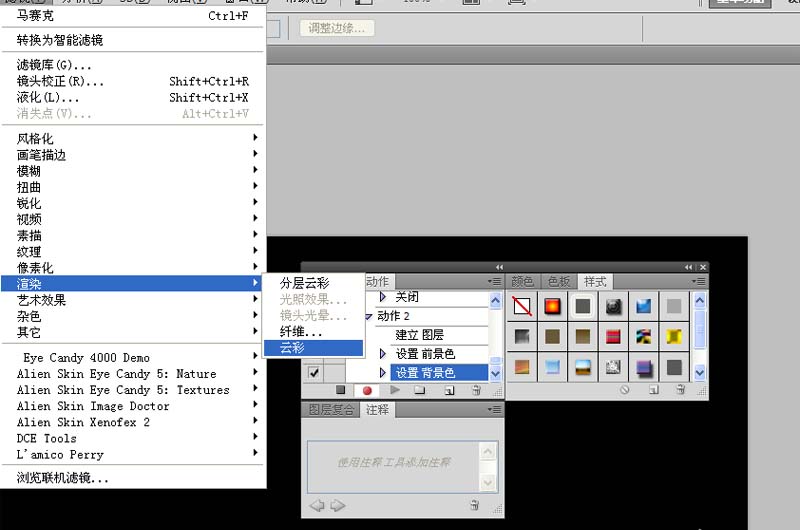
Task: Click the clear style icon below the swatches
Action: pyautogui.click(x=625, y=390)
